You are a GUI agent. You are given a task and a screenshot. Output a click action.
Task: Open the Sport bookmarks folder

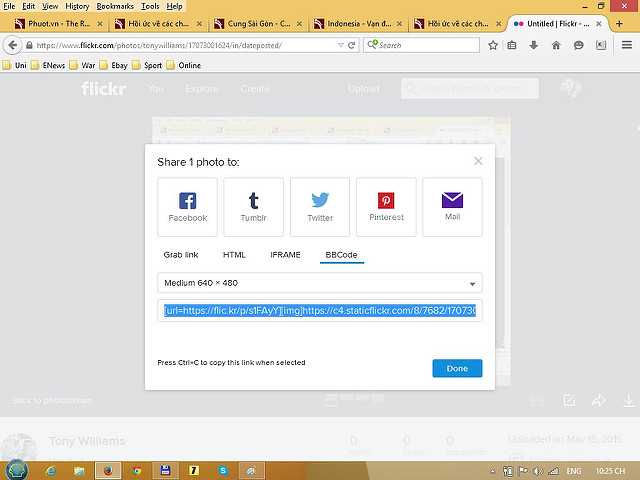click(x=147, y=65)
